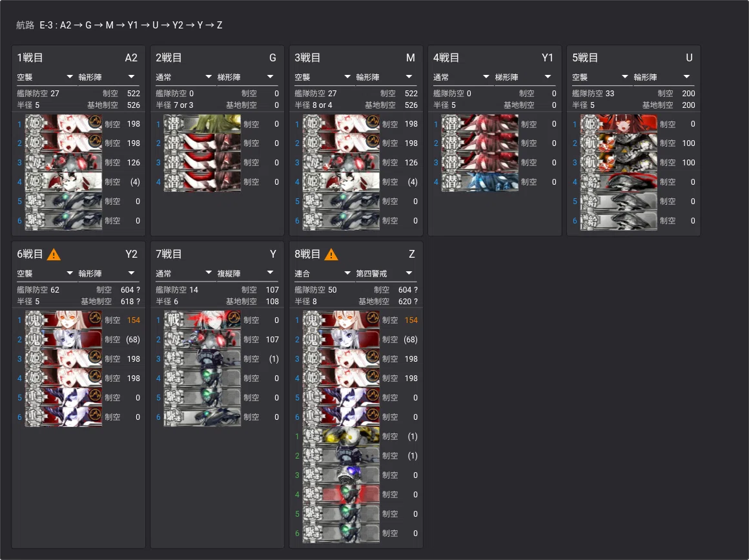749x560 pixels.
Task: Select light cruiser banner in row 3 of 7戦目
Action: [202, 359]
